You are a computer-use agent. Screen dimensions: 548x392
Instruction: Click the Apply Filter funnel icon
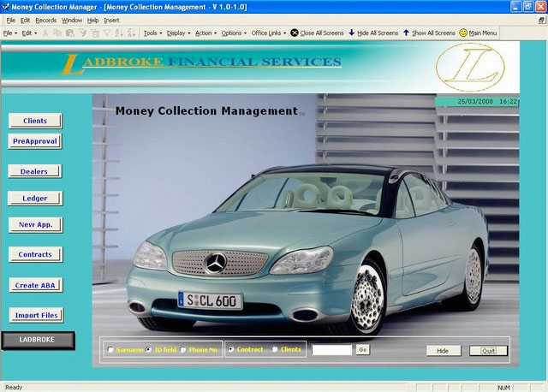pyautogui.click(x=107, y=33)
